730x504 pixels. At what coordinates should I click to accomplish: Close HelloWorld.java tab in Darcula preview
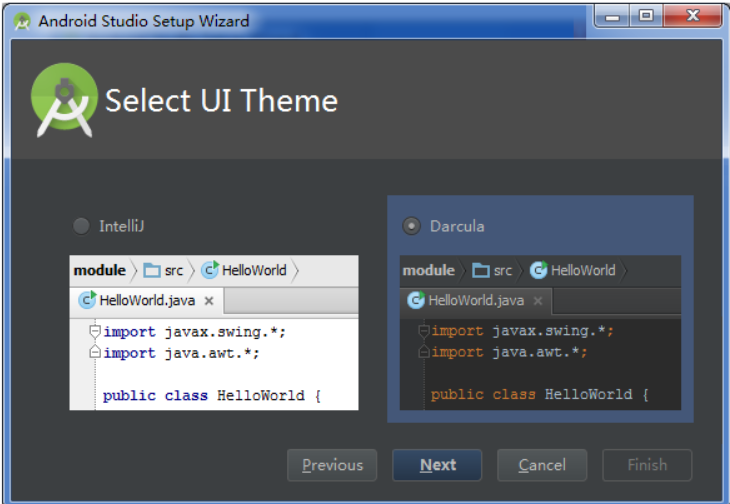click(538, 301)
